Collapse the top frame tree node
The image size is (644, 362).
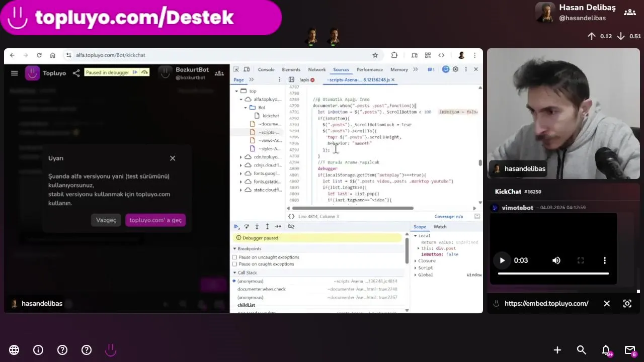(236, 91)
